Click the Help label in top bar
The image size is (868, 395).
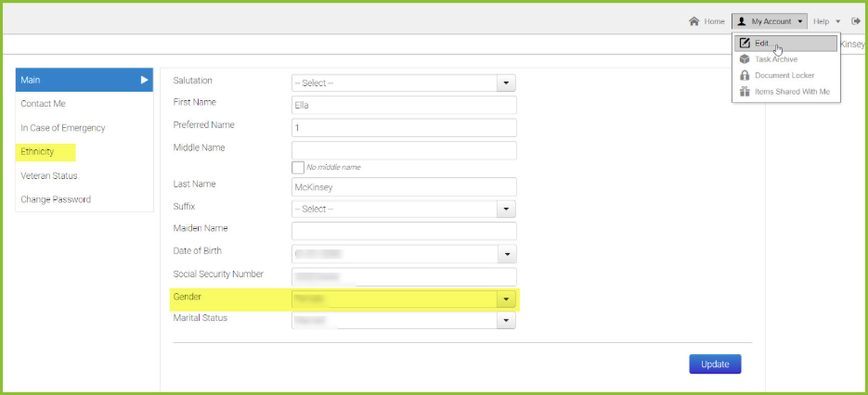(x=821, y=21)
